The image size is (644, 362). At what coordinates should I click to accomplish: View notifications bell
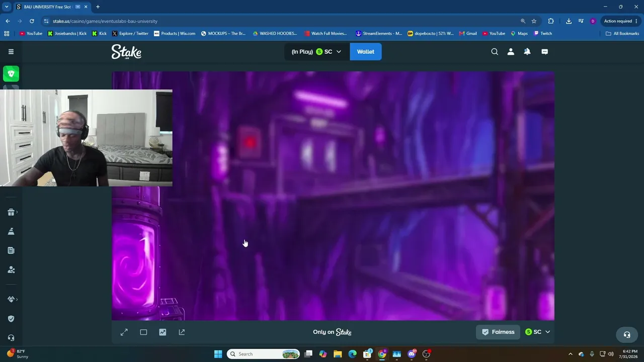[527, 52]
